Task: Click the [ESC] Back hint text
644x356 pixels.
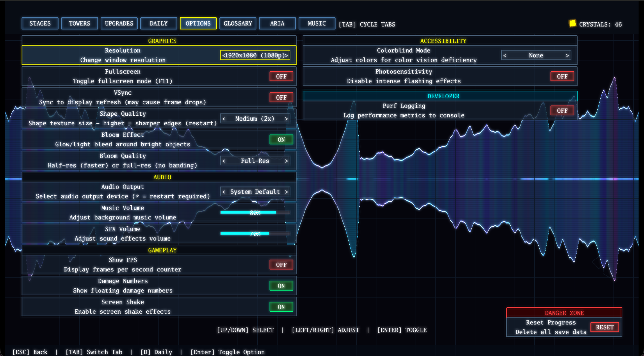Action: (x=30, y=352)
